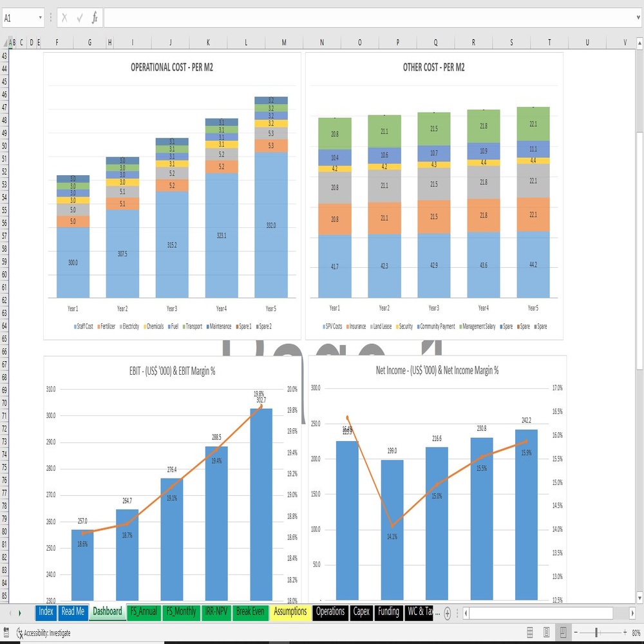Click the zoom in plus button
Screen dimensions: 644x644
625,632
